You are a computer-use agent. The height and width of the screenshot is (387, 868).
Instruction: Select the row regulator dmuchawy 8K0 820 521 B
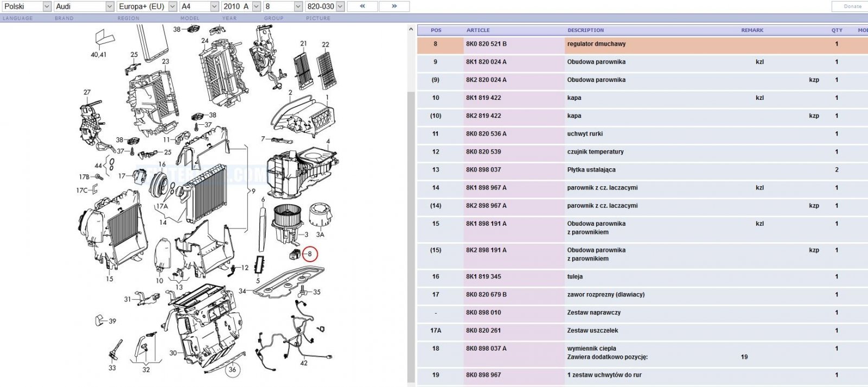pos(642,44)
